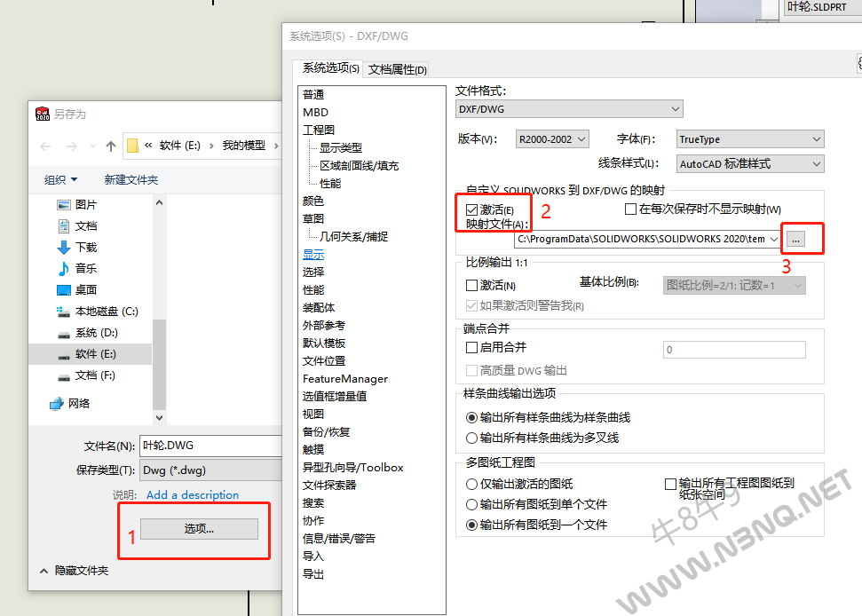Image resolution: width=862 pixels, height=616 pixels.
Task: Select FeatureManager in options list
Action: [344, 379]
